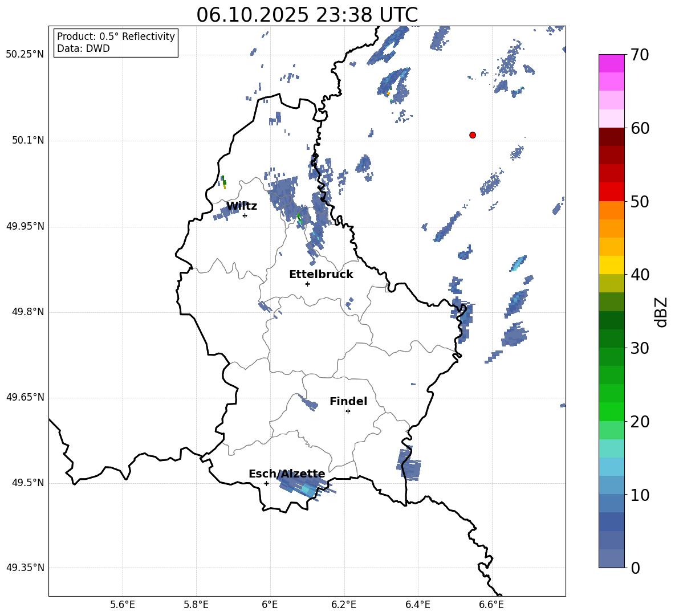Click the 50 label on the colorbar

(640, 202)
